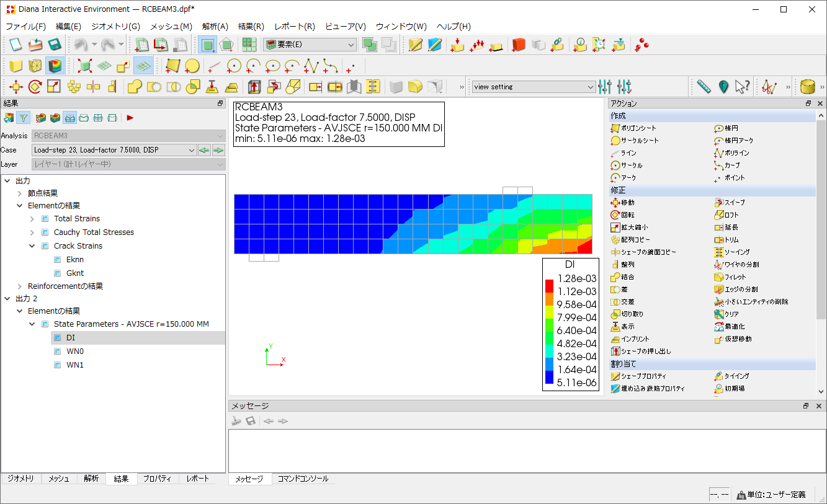
Task: Select the ruler measure tool
Action: [704, 87]
